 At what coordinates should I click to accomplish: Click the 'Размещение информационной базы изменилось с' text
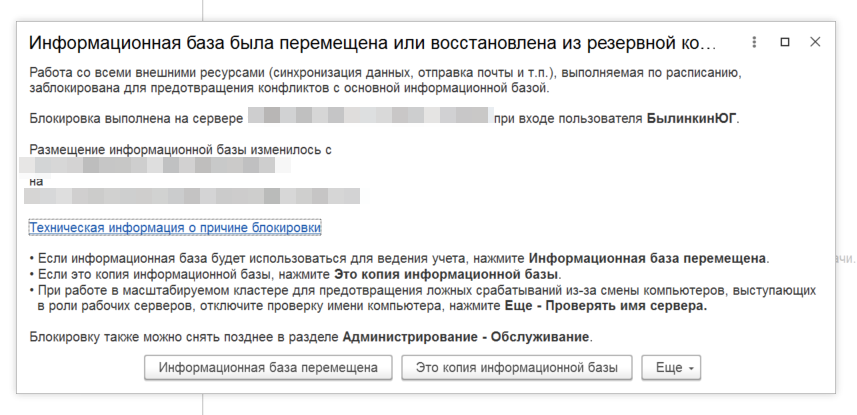(x=180, y=150)
